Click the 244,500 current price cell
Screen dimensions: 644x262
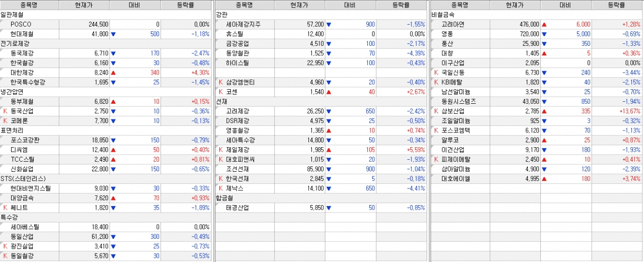84,24
